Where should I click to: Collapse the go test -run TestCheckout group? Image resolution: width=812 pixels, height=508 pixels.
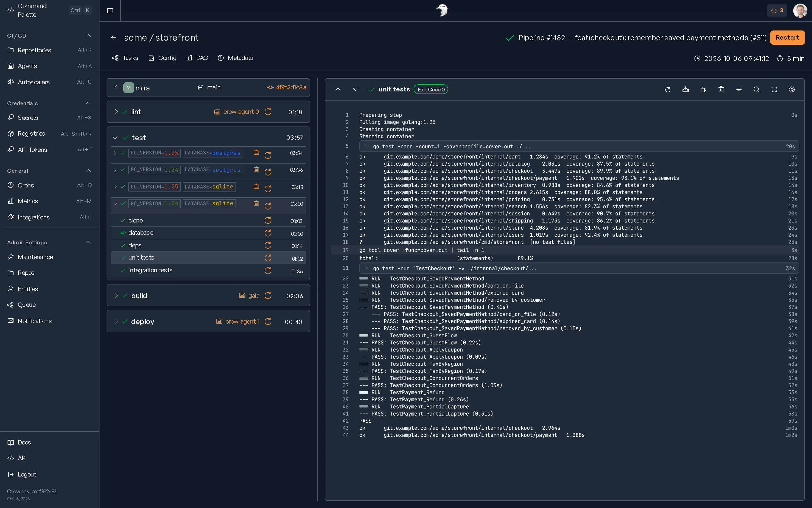(x=366, y=268)
